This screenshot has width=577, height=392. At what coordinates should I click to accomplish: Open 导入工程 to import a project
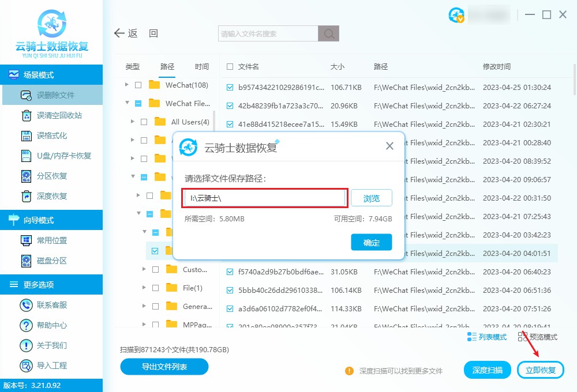pyautogui.click(x=52, y=365)
